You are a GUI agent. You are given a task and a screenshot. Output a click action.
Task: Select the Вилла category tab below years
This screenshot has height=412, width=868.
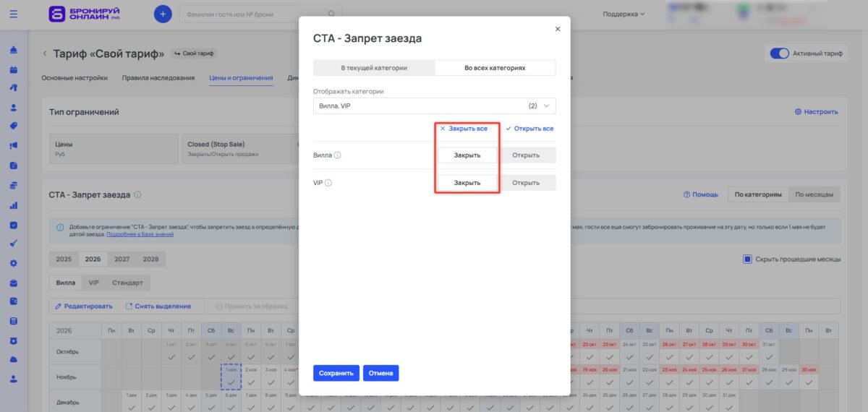66,283
